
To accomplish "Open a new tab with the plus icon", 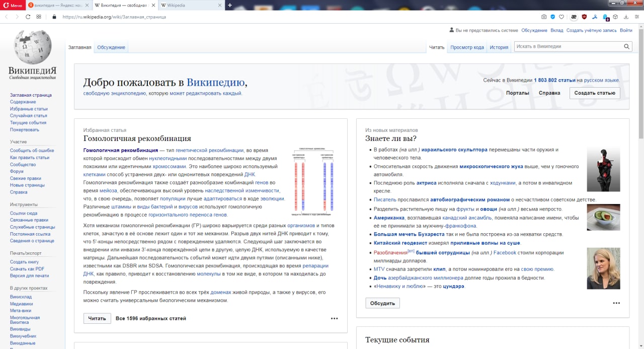I will pos(230,5).
